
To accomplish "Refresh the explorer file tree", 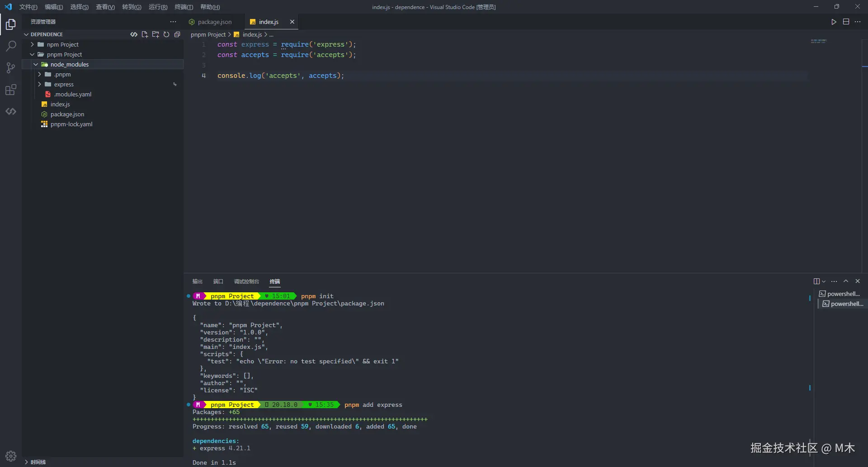I will point(166,34).
